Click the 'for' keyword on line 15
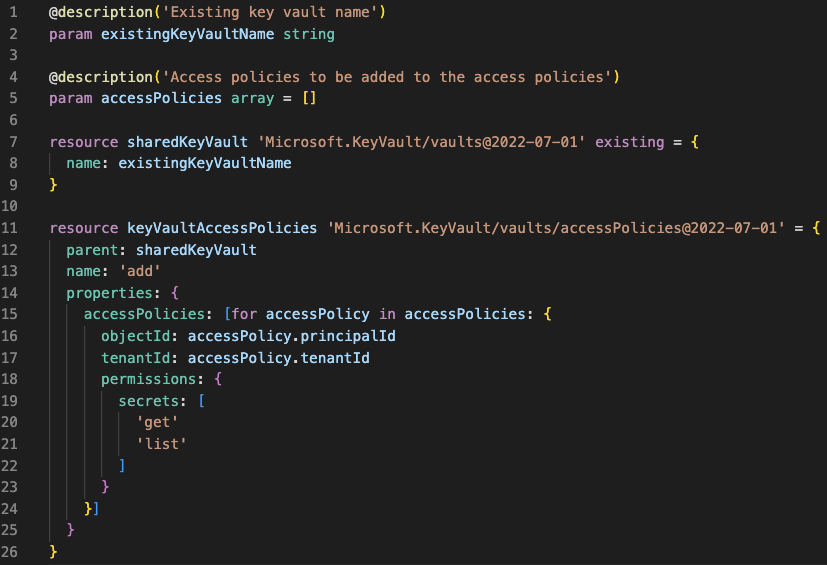 point(244,314)
